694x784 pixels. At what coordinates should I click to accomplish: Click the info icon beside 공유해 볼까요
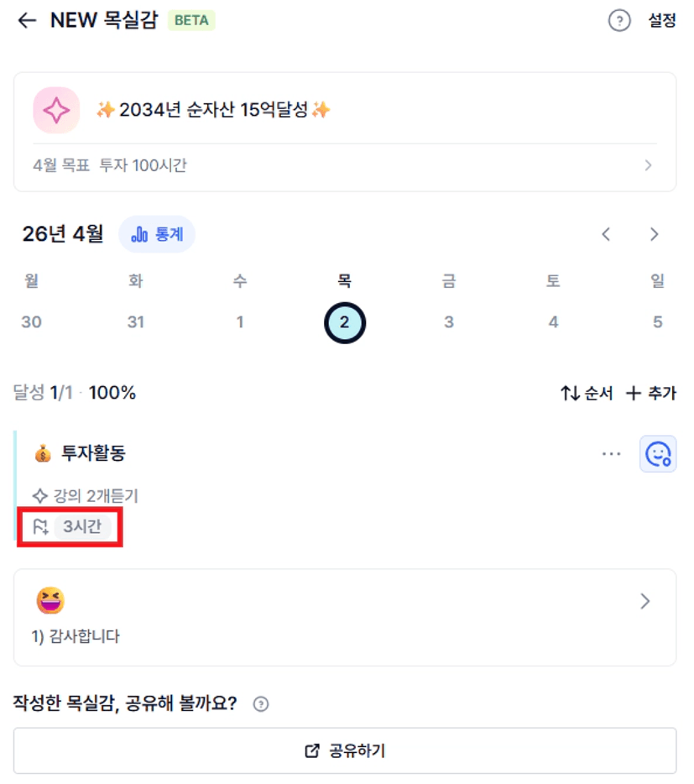pos(260,704)
